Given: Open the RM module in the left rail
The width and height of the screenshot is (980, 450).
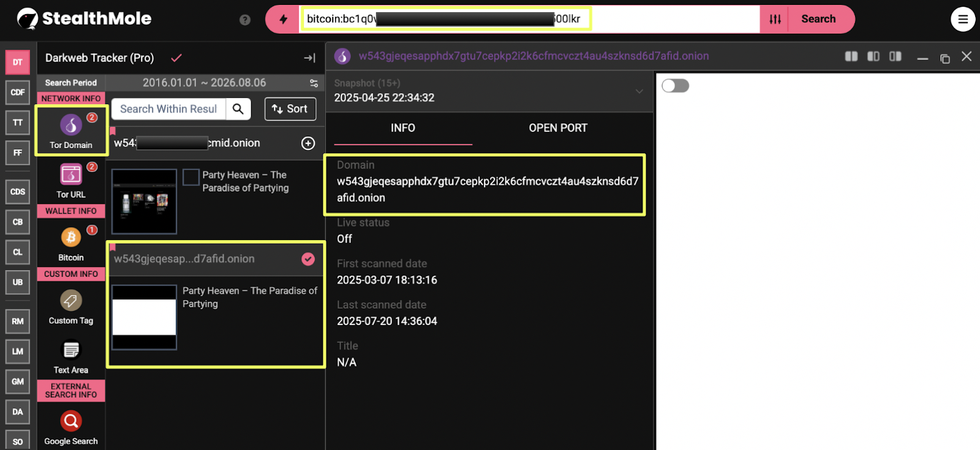Looking at the screenshot, I should click(x=18, y=321).
